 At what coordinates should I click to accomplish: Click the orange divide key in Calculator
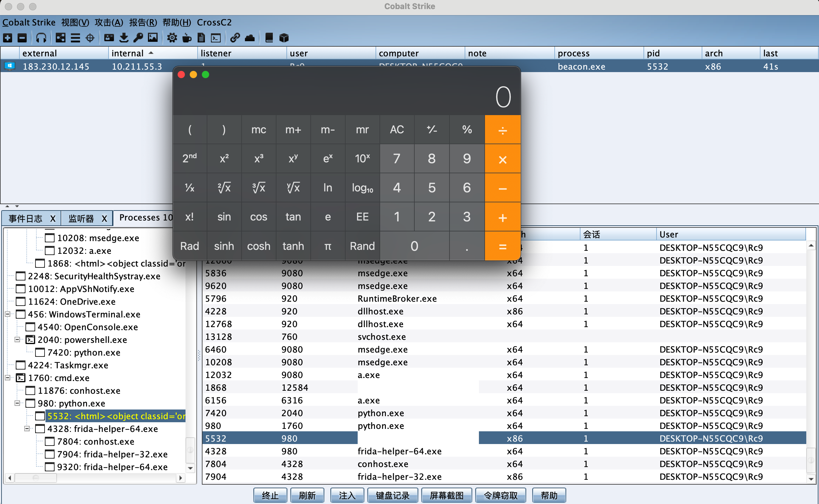[503, 129]
